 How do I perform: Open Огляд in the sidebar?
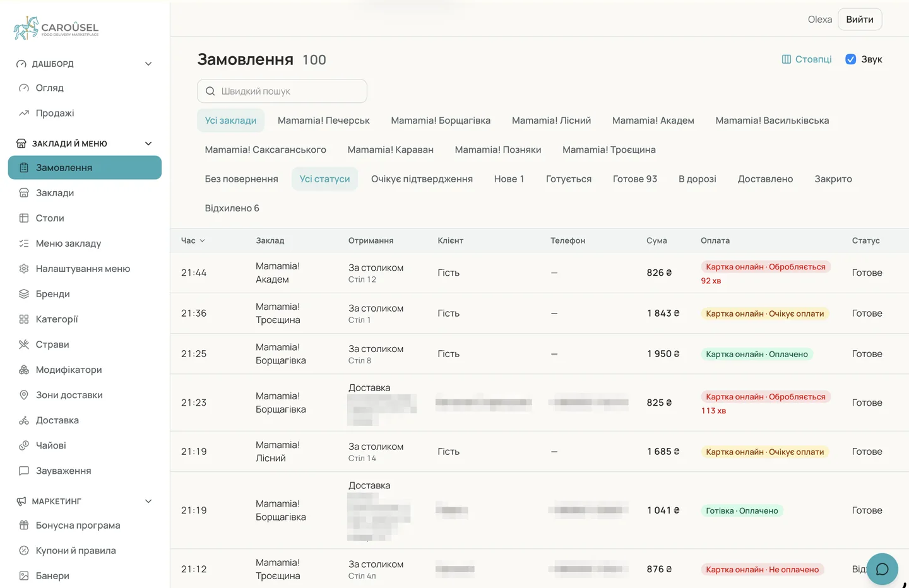point(85,88)
